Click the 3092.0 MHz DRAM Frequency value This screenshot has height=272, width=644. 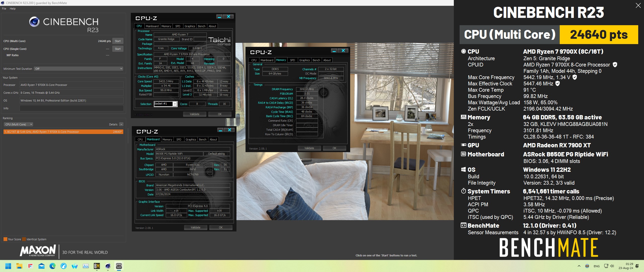pyautogui.click(x=307, y=89)
